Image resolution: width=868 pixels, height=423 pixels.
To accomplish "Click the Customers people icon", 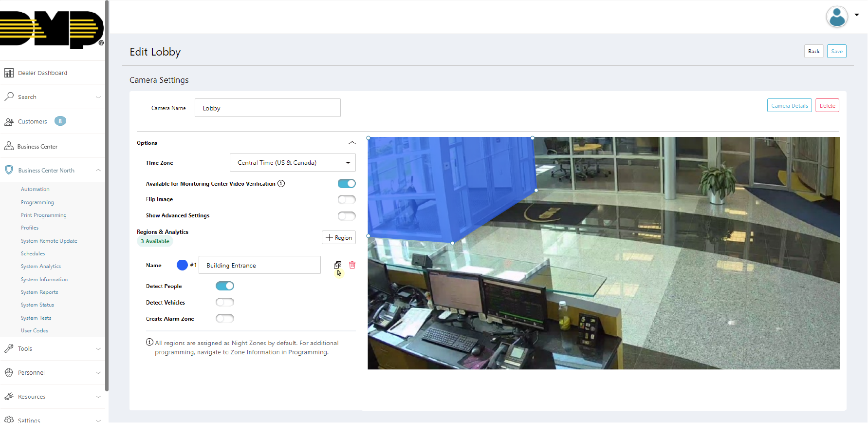I will click(x=9, y=122).
